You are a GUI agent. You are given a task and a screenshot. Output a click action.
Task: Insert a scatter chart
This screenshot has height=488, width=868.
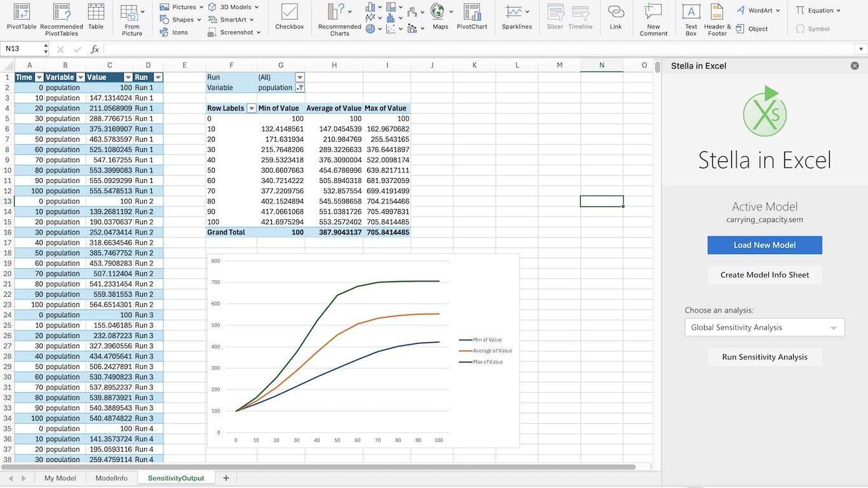click(x=393, y=29)
